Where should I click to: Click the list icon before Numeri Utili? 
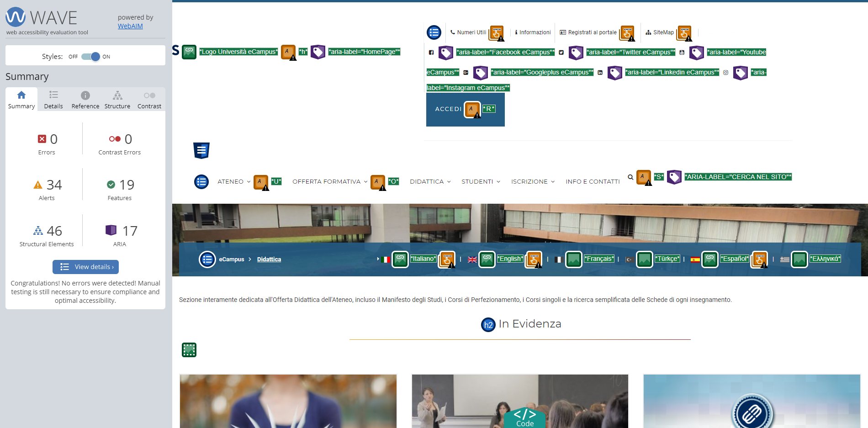434,32
